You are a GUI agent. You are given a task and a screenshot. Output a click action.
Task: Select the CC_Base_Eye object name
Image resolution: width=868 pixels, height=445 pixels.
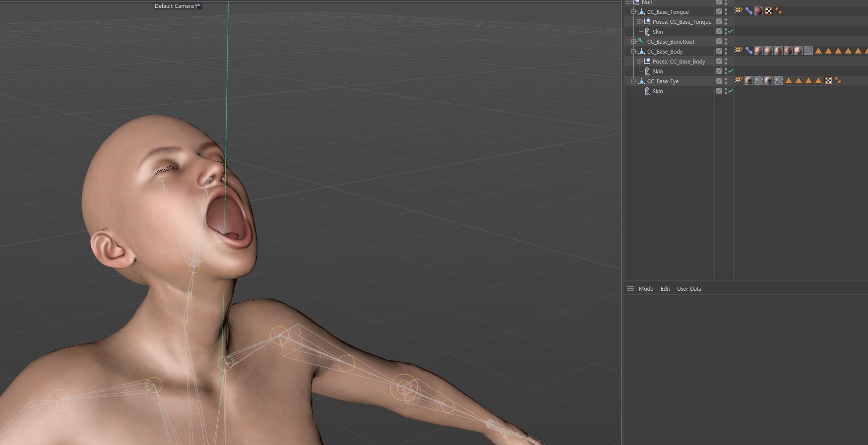pos(663,81)
